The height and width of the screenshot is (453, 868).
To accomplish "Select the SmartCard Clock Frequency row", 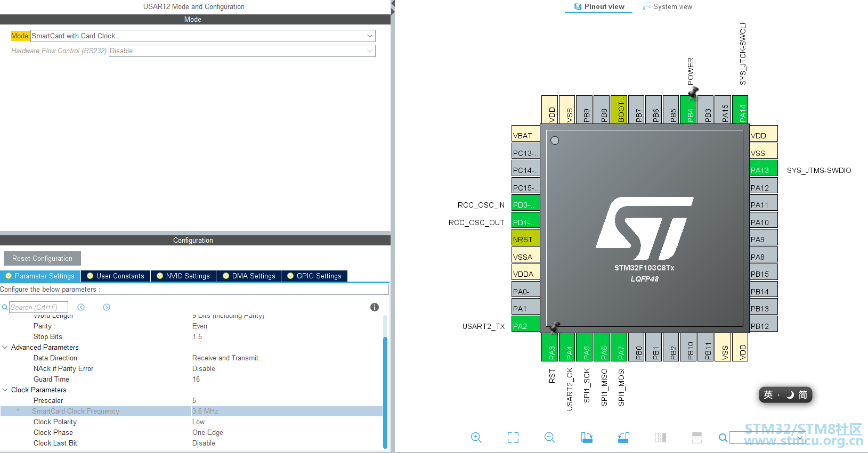I will tap(191, 411).
